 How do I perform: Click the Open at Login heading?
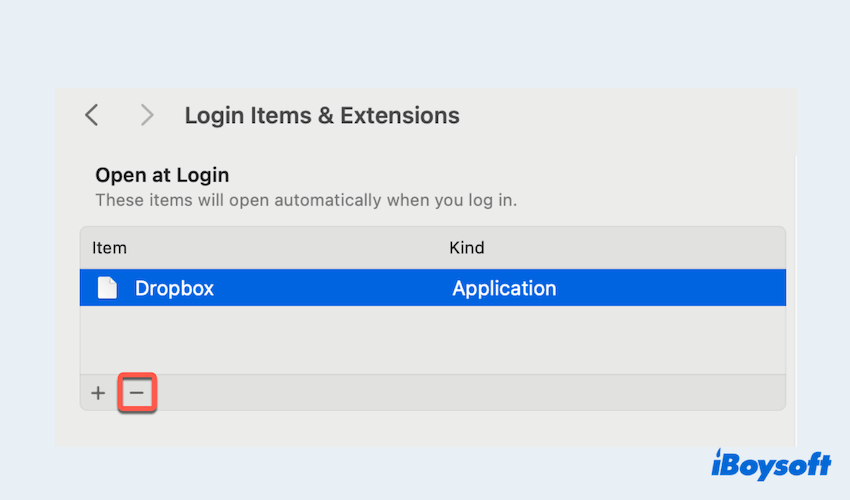tap(162, 175)
